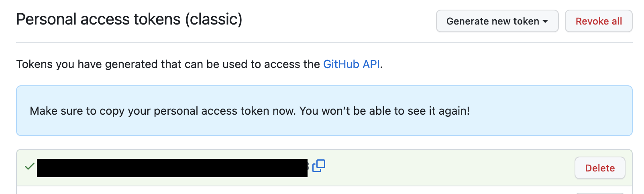Click the red "Revoke all" text

(x=599, y=21)
